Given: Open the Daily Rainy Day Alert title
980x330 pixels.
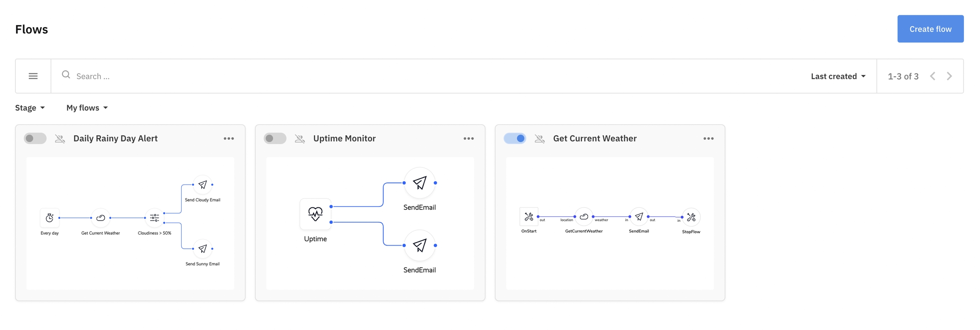Looking at the screenshot, I should (115, 139).
